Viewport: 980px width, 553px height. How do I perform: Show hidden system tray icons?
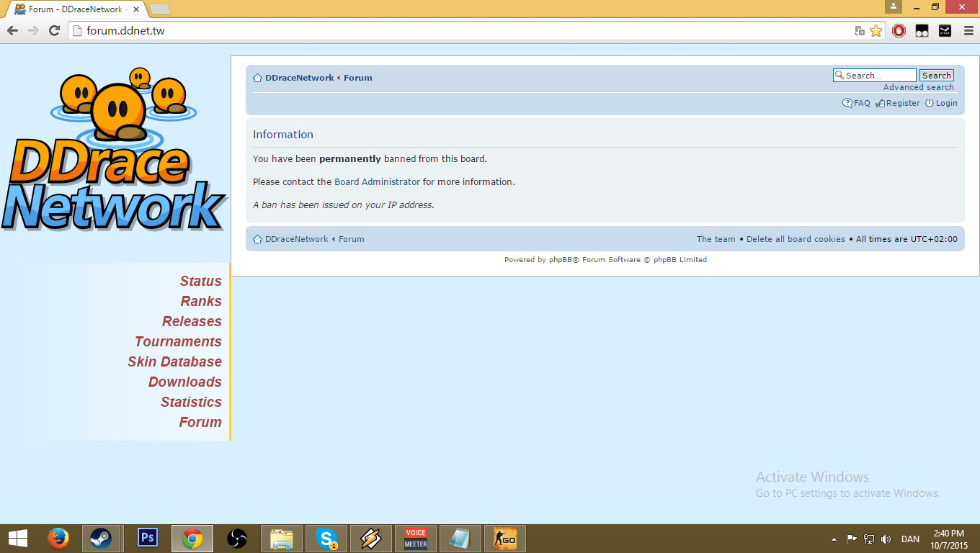coord(834,539)
